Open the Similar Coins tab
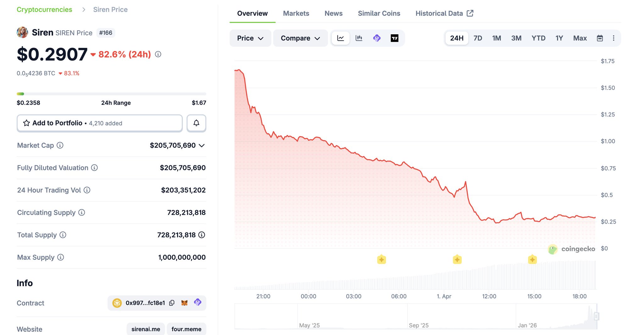 tap(379, 13)
